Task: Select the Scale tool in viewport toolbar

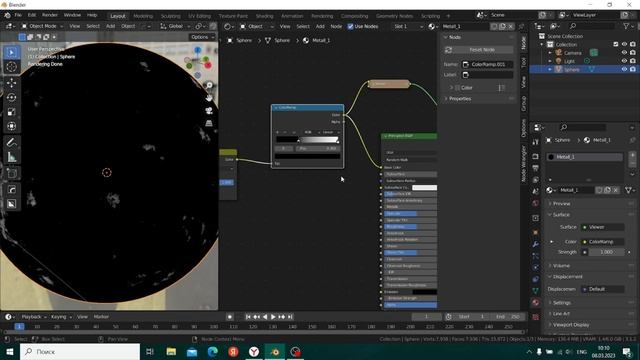Action: 11,111
